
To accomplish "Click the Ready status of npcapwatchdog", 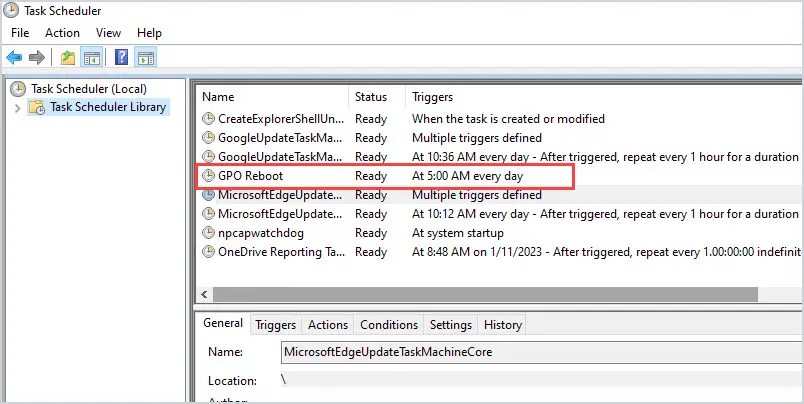I will [x=371, y=233].
